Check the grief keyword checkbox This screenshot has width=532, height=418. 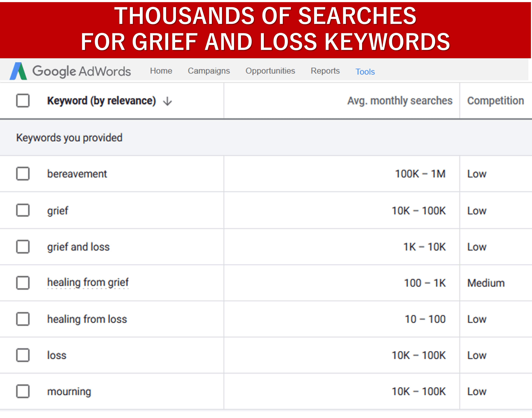pos(23,210)
